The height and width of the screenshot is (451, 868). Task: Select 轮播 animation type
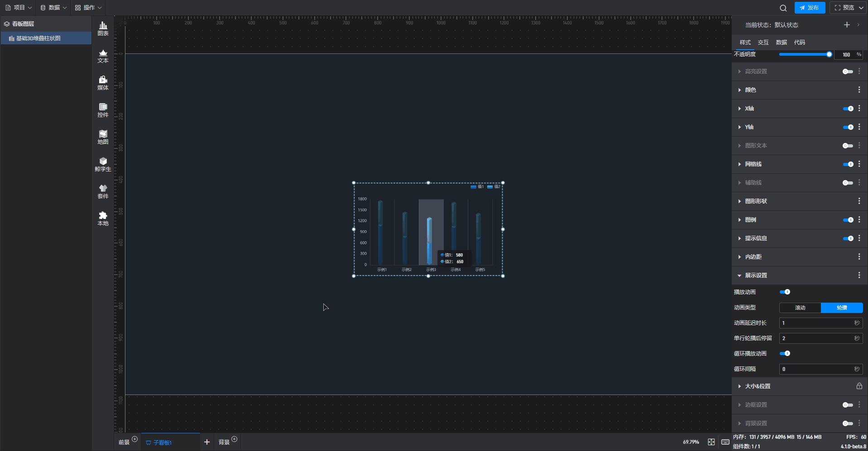[x=842, y=308]
